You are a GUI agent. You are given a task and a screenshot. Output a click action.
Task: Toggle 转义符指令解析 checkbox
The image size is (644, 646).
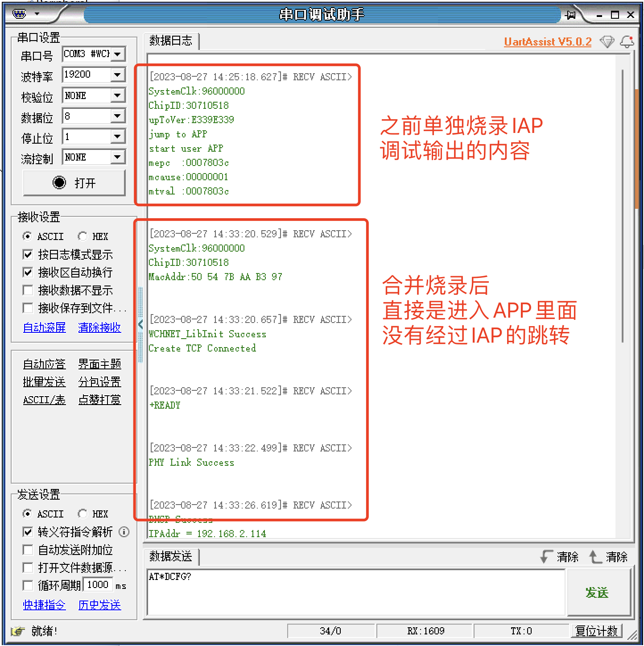pyautogui.click(x=28, y=532)
